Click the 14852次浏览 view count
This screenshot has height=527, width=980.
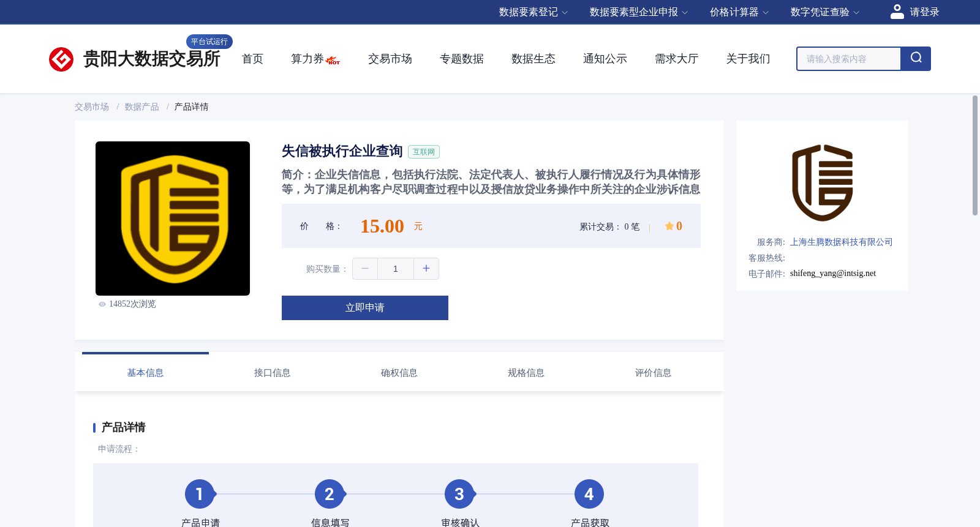pos(132,304)
